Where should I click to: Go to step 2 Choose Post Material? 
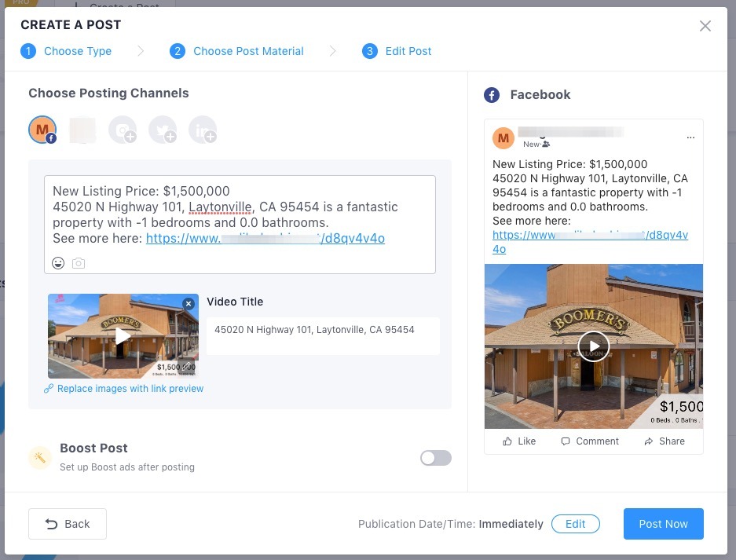pyautogui.click(x=236, y=51)
